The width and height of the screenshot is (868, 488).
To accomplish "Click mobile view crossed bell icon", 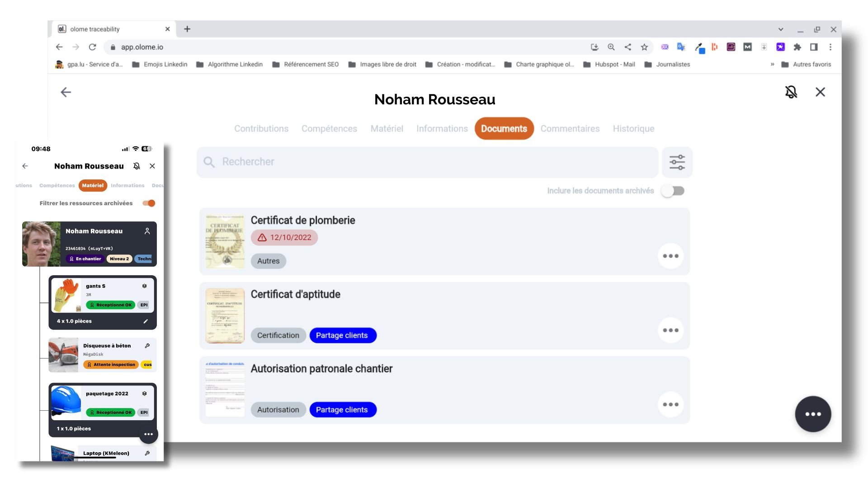I will pyautogui.click(x=137, y=166).
